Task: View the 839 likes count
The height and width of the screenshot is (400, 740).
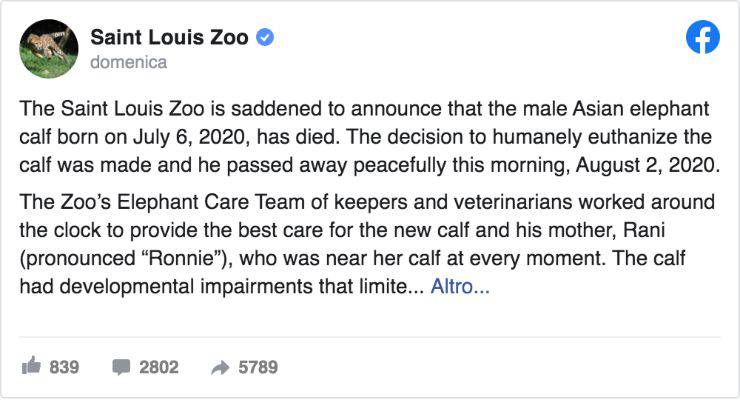Action: (64, 367)
